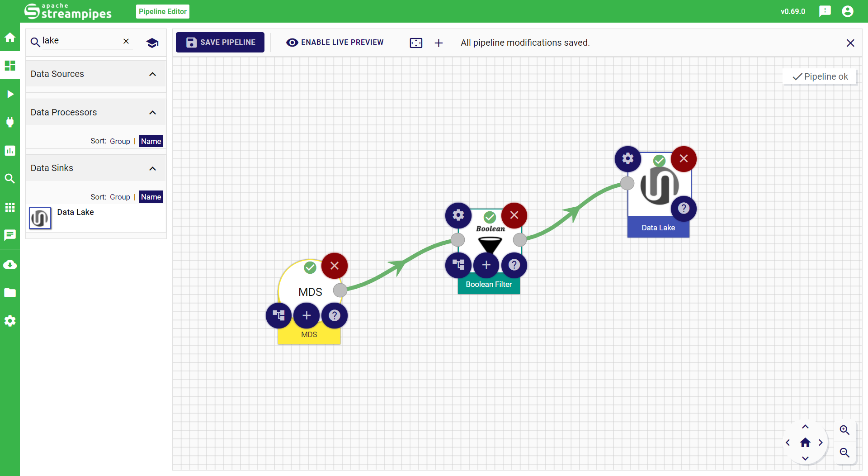868x476 pixels.
Task: Collapse the Data Processors section
Action: click(152, 113)
